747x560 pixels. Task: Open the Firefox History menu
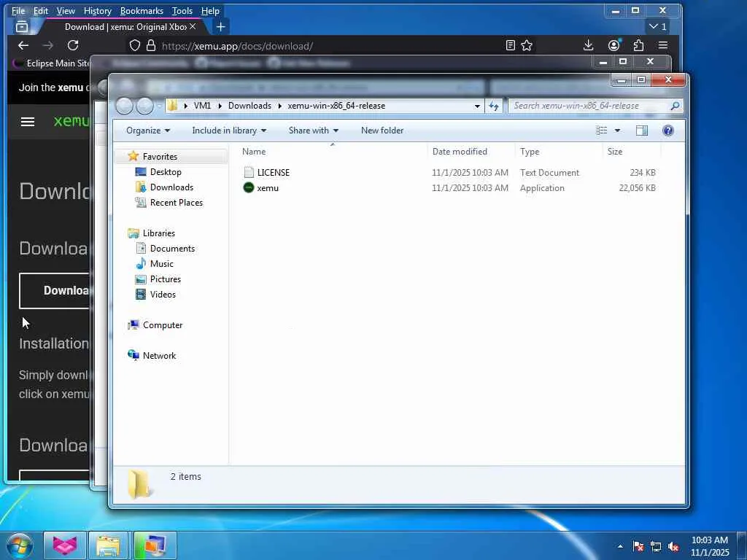click(x=97, y=10)
